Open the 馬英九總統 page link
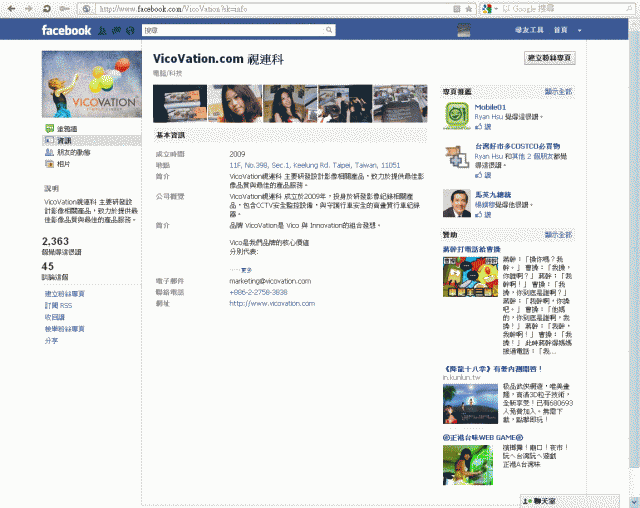 tap(493, 195)
